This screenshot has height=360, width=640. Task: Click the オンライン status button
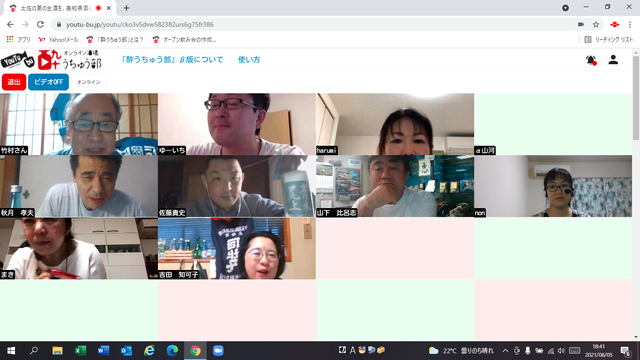coord(89,82)
